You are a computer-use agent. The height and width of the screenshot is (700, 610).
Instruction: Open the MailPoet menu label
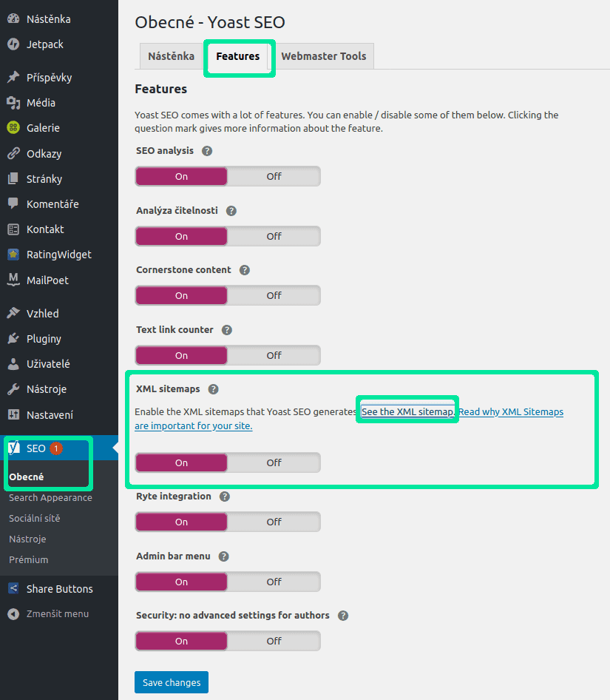tap(47, 280)
